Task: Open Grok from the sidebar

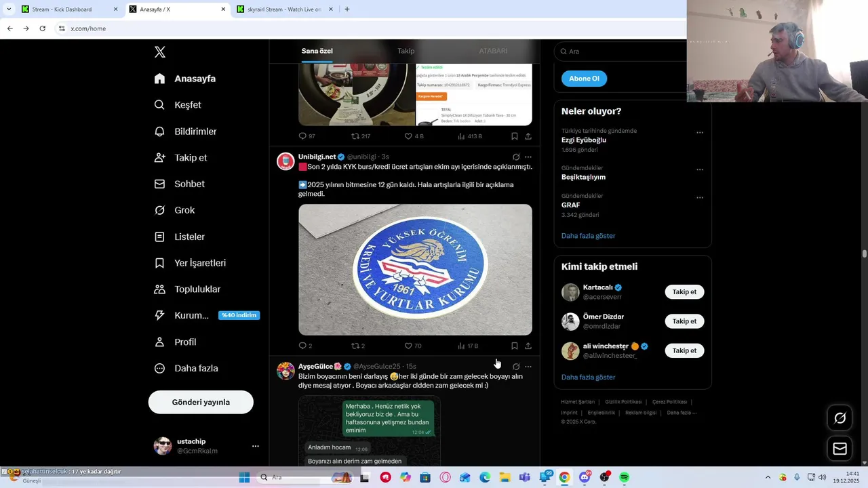Action: point(174,210)
